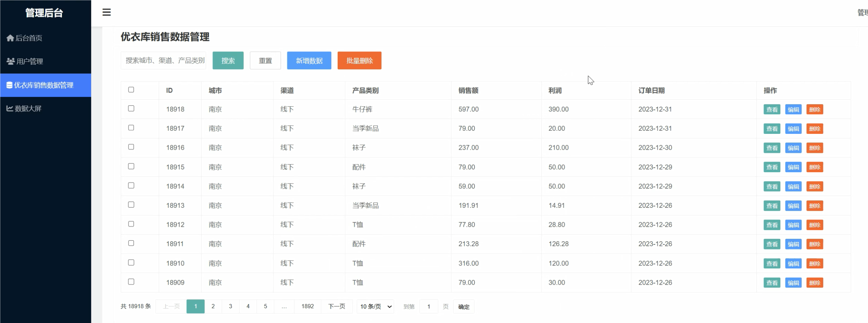Click 删除 for row 18912
The height and width of the screenshot is (323, 868).
[x=815, y=225]
